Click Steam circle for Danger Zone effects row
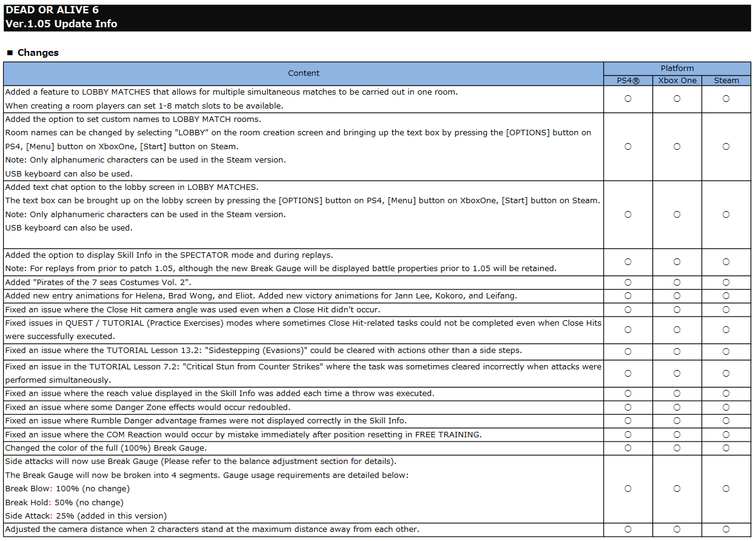This screenshot has width=756, height=541. [x=726, y=408]
